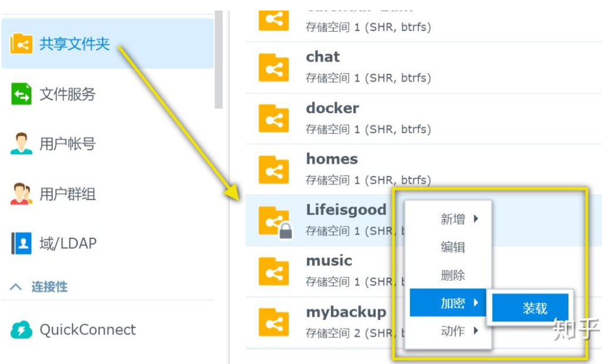Click the lock icon on Lifeisgood folder
The image size is (602, 364).
[285, 231]
